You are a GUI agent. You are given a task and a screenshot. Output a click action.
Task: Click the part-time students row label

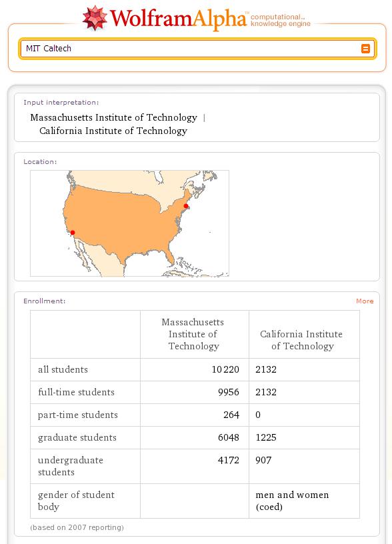(x=78, y=415)
